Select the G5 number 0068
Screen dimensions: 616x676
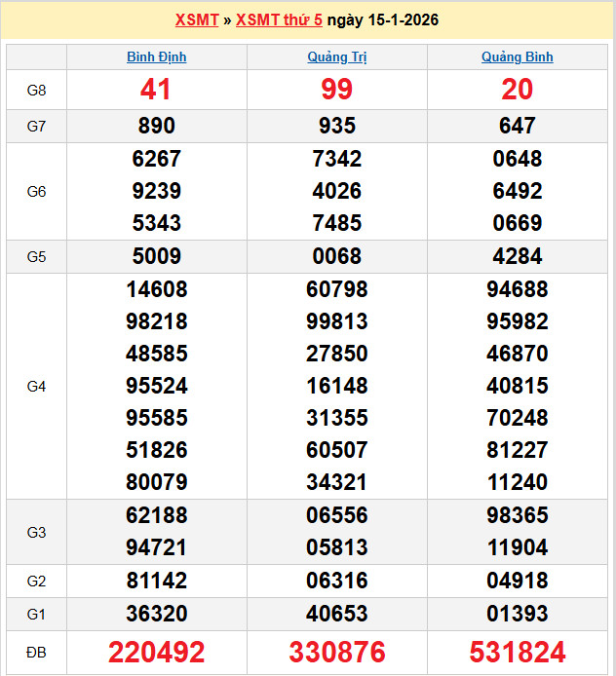coord(336,257)
